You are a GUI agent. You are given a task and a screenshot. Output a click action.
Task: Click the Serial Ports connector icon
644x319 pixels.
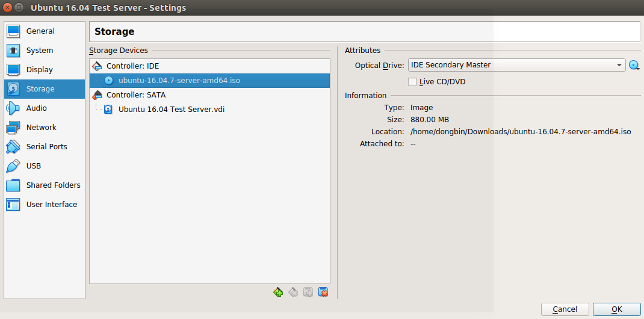[13, 147]
